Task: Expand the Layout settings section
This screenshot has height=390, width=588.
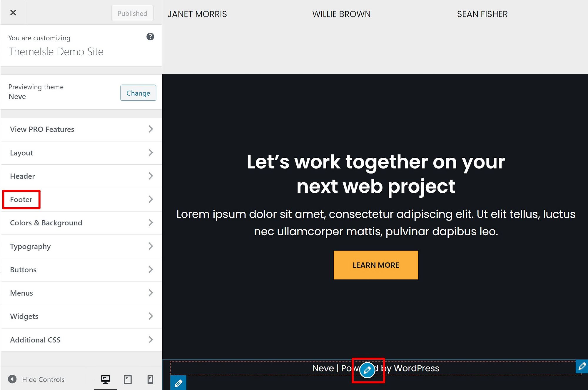Action: (x=81, y=152)
